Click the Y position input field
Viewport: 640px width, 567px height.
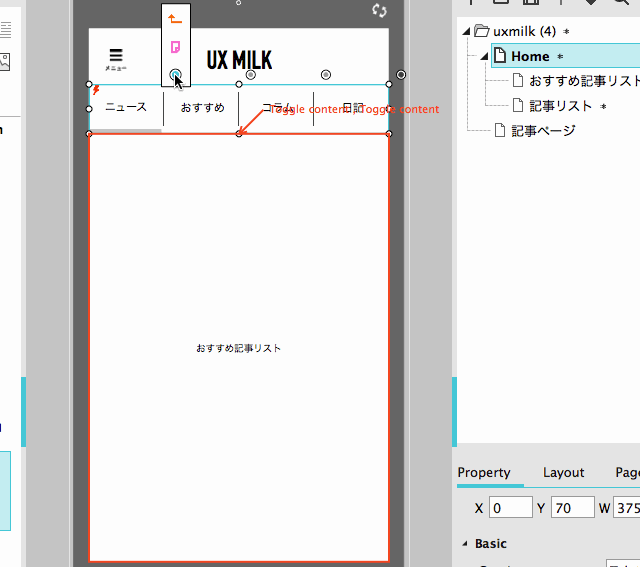click(x=573, y=508)
